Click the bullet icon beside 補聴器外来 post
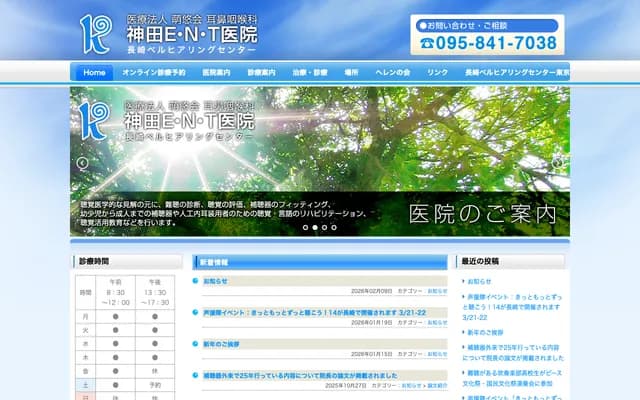The width and height of the screenshot is (640, 400). (x=196, y=375)
